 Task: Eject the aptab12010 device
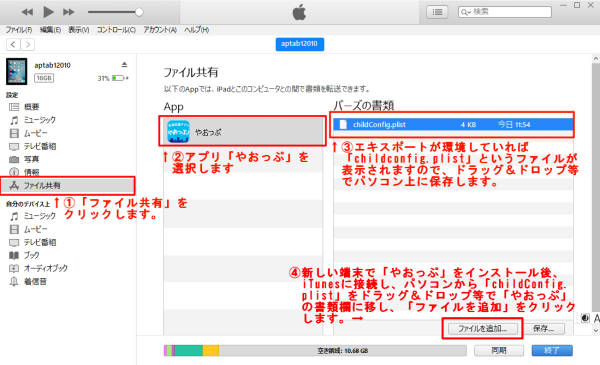124,64
